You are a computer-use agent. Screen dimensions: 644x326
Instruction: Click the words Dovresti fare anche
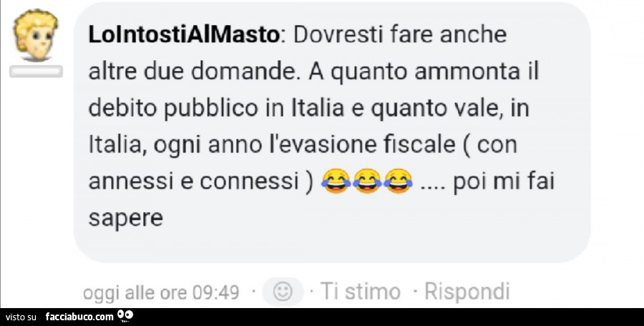pyautogui.click(x=400, y=35)
